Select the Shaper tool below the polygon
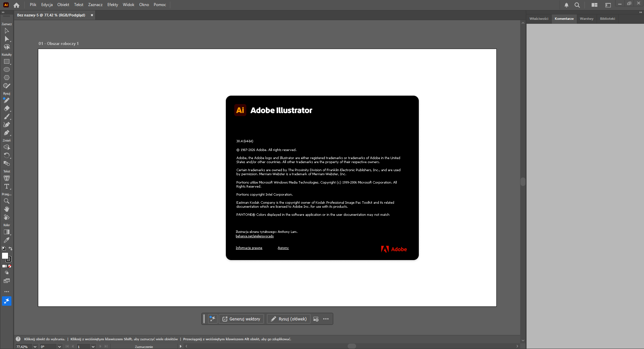Image resolution: width=644 pixels, height=349 pixels. (x=7, y=86)
